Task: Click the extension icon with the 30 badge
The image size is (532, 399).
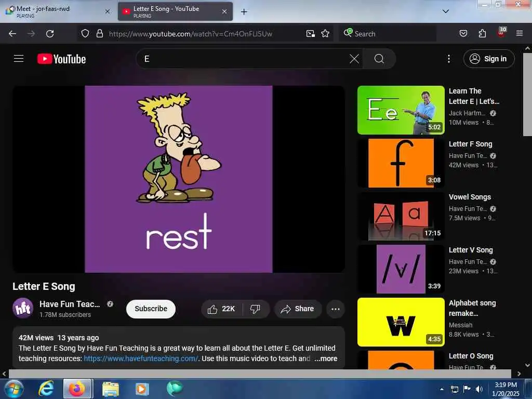Action: [x=501, y=32]
